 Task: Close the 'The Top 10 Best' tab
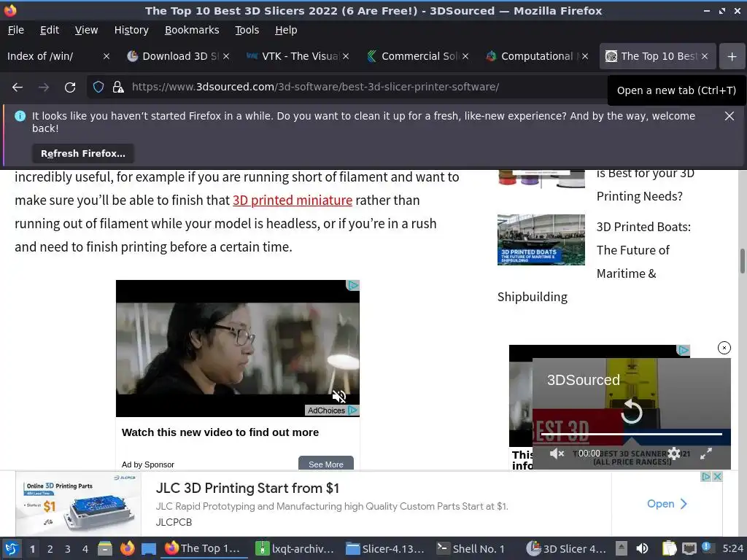coord(705,56)
